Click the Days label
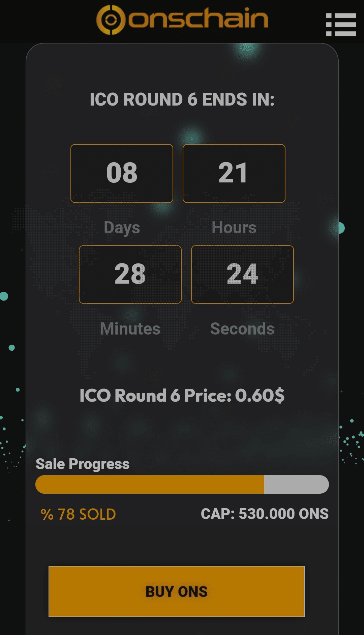 [122, 228]
